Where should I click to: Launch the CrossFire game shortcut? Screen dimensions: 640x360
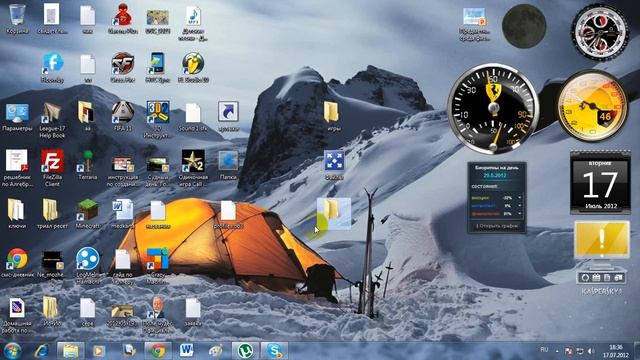pyautogui.click(x=122, y=67)
